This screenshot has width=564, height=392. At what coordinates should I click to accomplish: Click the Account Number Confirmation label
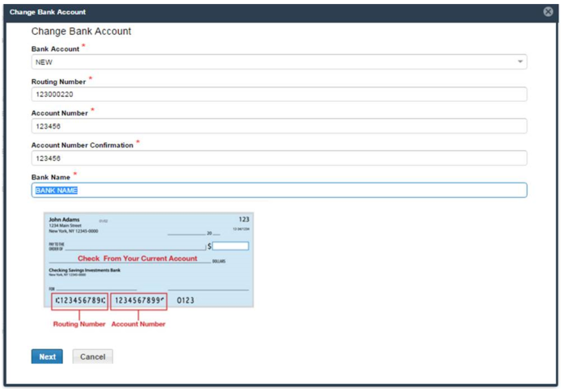[x=83, y=145]
